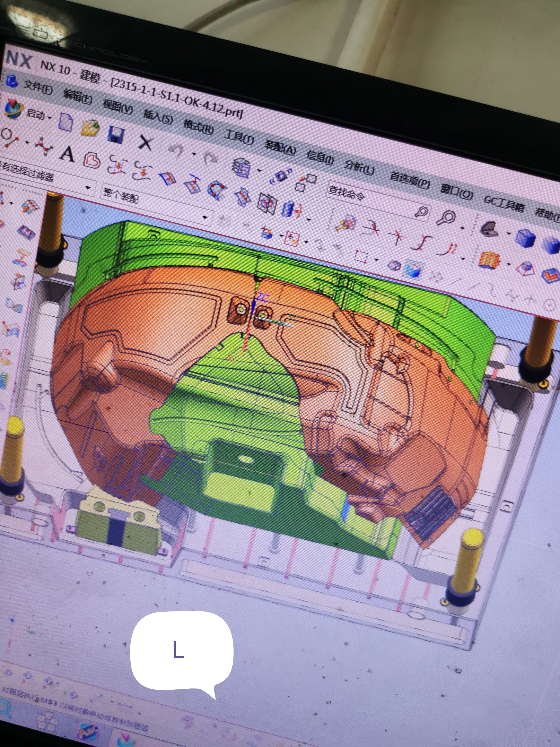
Task: Toggle the snap circle center point option
Action: click(550, 305)
